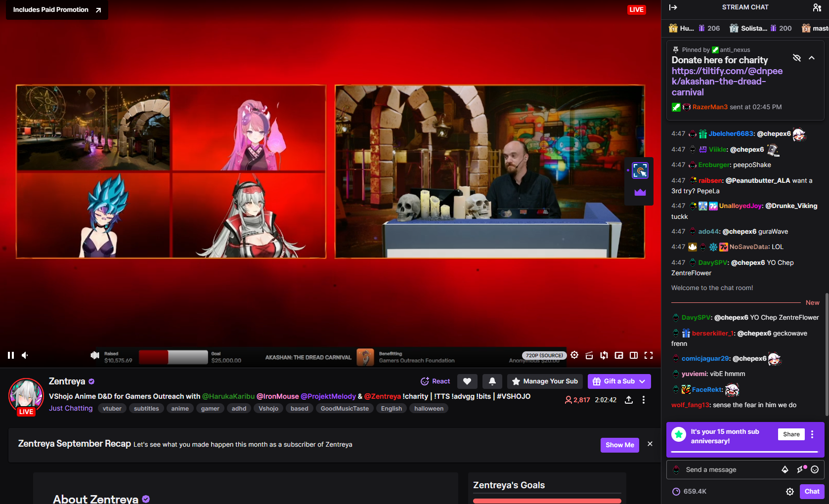Click the Show Me recap button
The image size is (829, 504).
click(x=619, y=445)
